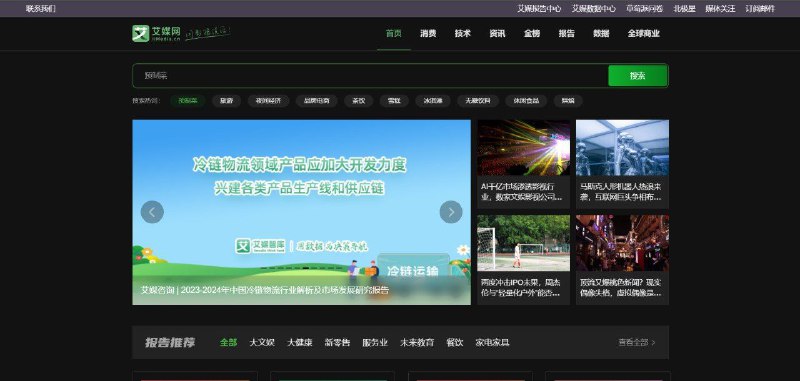Viewport: 800px width, 381px height.
Task: Open 金榜 navigation tab
Action: (532, 34)
